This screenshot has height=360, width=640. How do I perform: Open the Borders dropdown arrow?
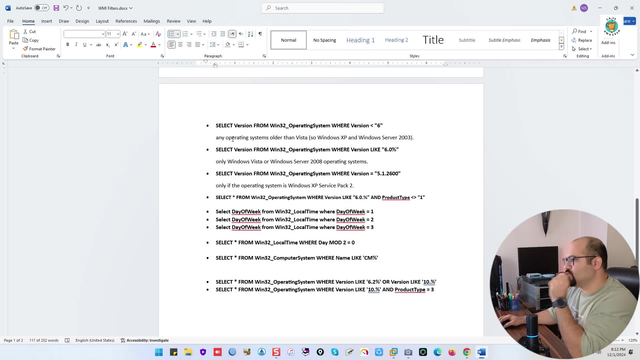[247, 44]
